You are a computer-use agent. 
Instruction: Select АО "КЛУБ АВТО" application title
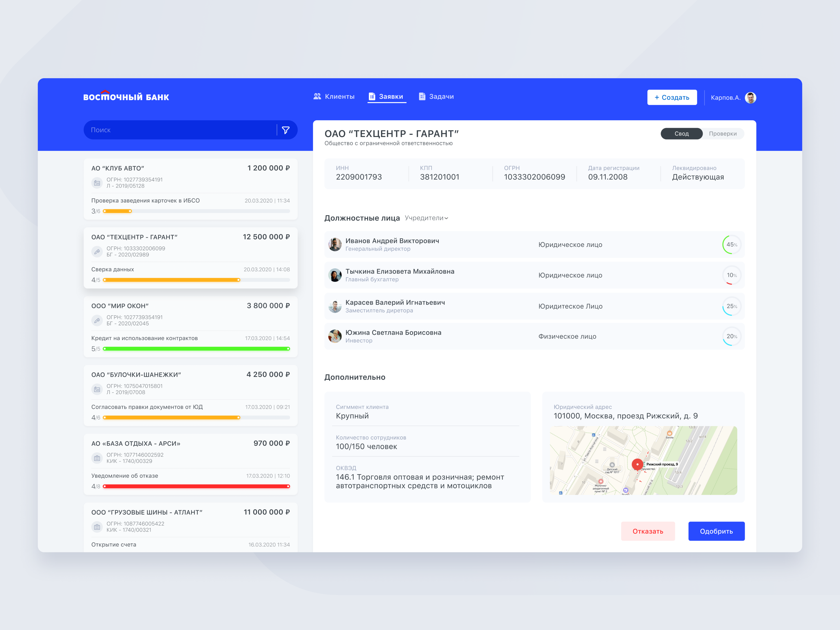click(x=118, y=168)
